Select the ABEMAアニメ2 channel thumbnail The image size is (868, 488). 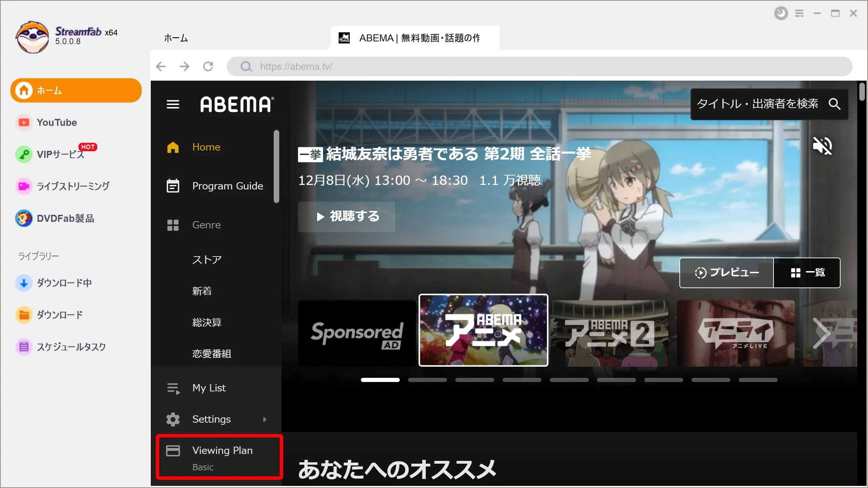tap(610, 333)
